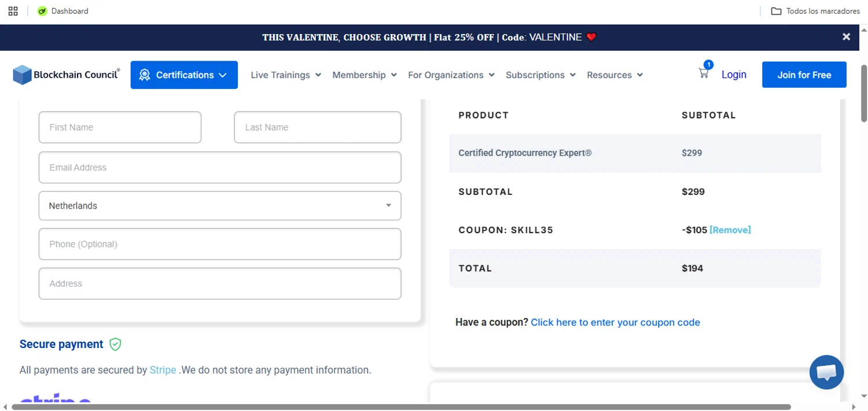Go to Blockchain Council home logo
The width and height of the screenshot is (868, 411).
pos(67,75)
